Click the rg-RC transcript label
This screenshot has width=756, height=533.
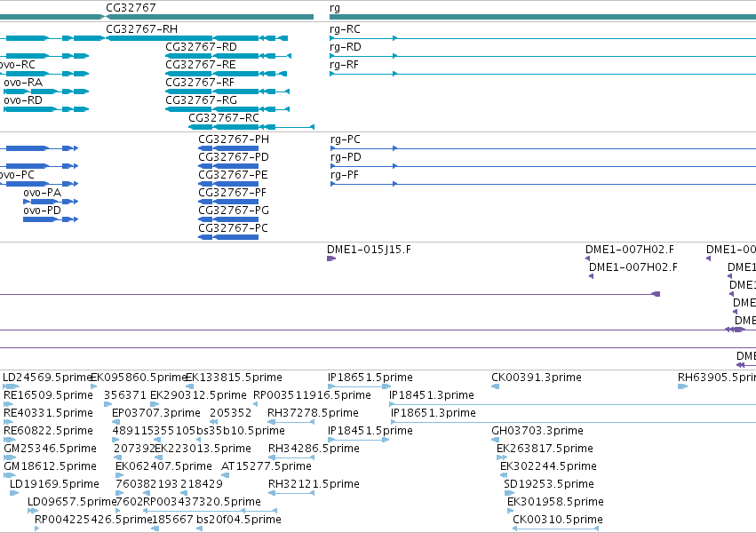click(x=345, y=29)
